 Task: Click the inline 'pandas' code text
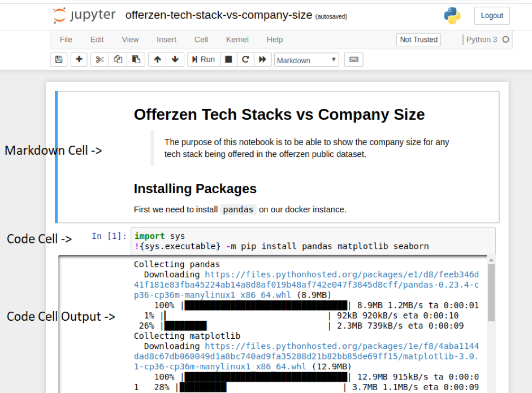238,209
